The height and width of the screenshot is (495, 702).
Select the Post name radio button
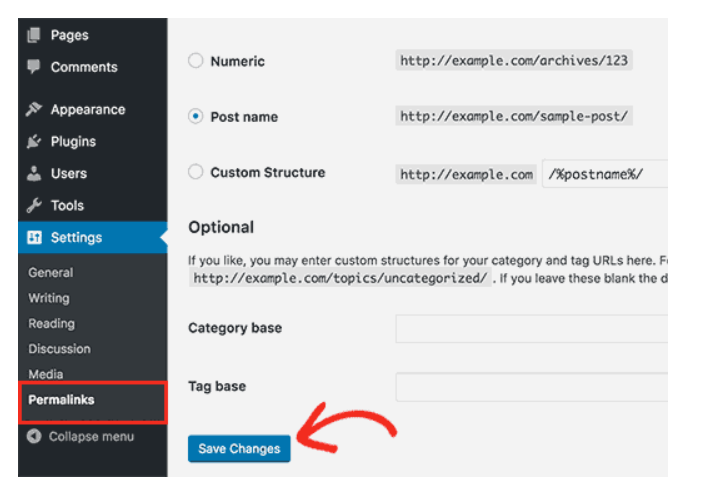[x=196, y=117]
